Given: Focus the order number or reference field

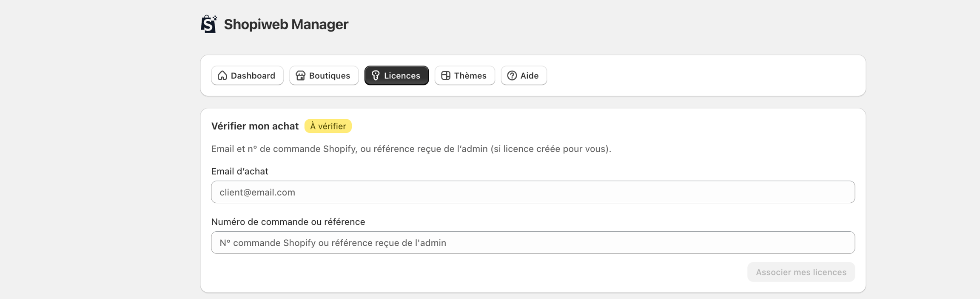Looking at the screenshot, I should point(533,243).
